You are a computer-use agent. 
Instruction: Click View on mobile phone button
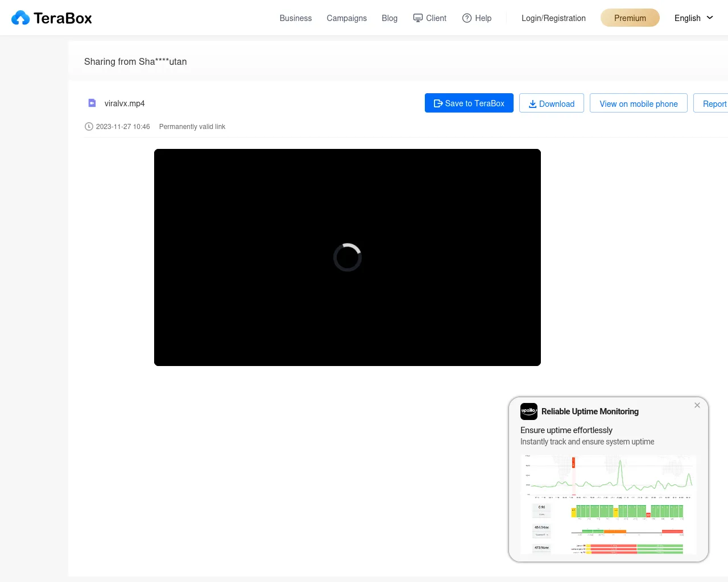639,103
